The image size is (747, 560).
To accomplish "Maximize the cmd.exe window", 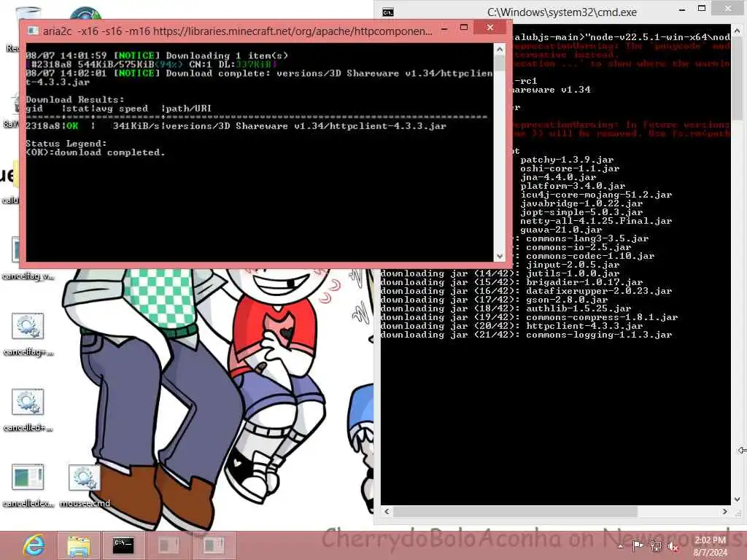I will tap(701, 9).
